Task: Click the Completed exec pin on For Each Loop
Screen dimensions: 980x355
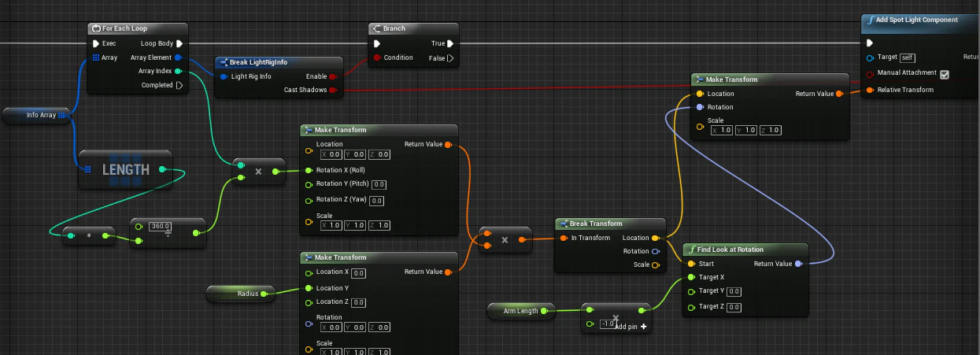Action: 179,85
